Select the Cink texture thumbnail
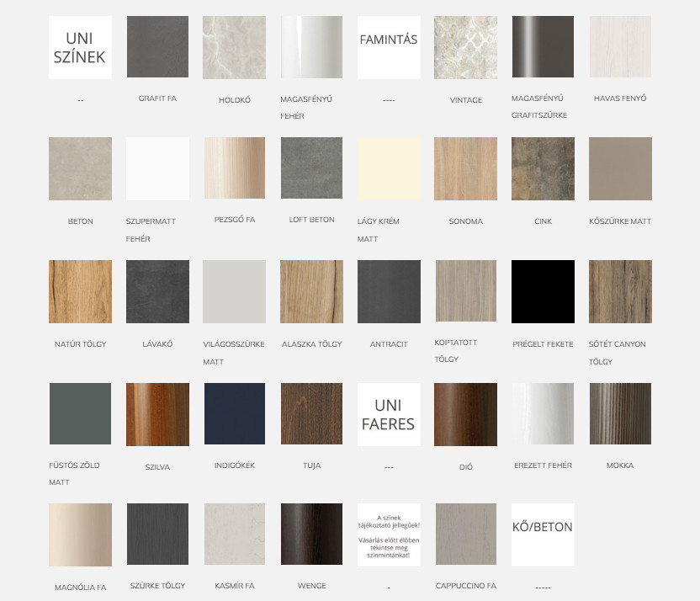The image size is (700, 601). (543, 169)
